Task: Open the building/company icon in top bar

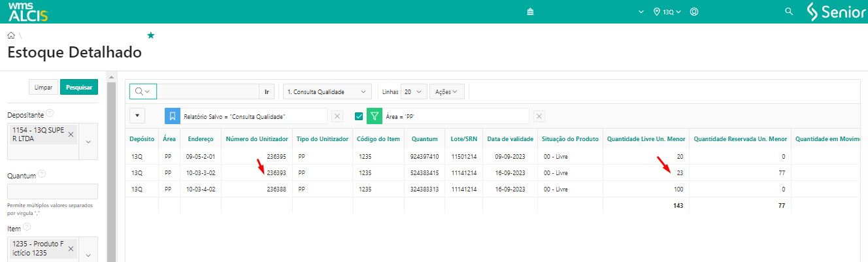Action: [x=531, y=12]
